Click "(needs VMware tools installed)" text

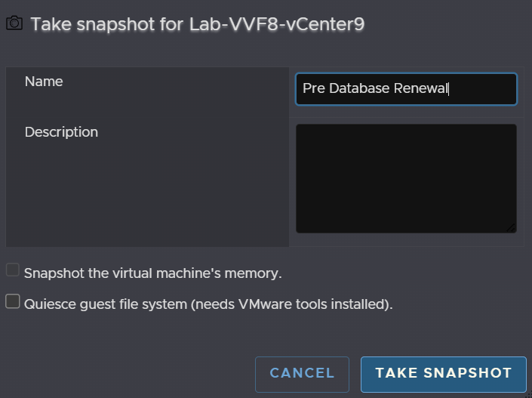pos(292,304)
